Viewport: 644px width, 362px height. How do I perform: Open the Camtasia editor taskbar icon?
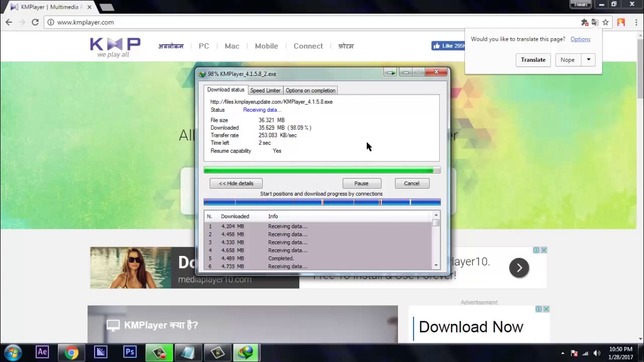coord(217,352)
